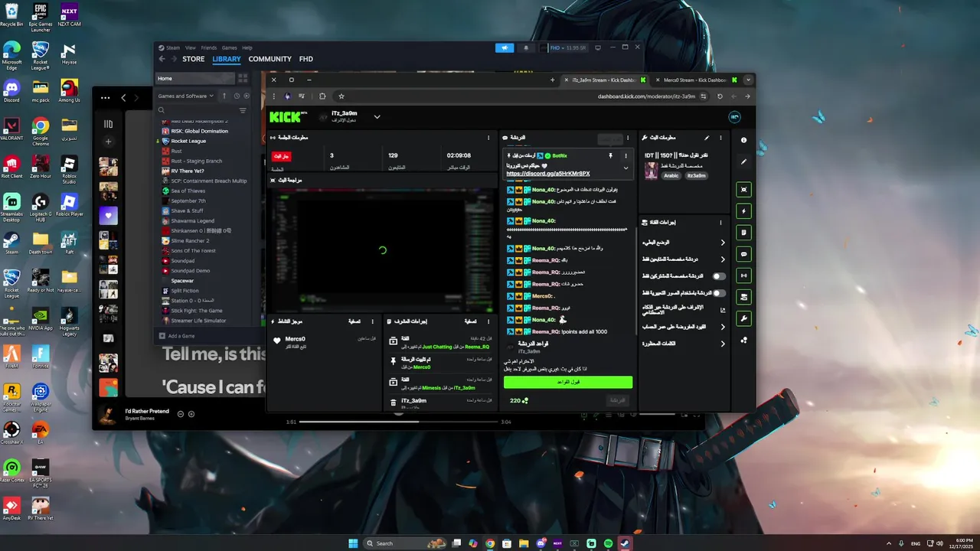This screenshot has width=980, height=551.
Task: Click the Arabic tag in stream info
Action: click(671, 175)
